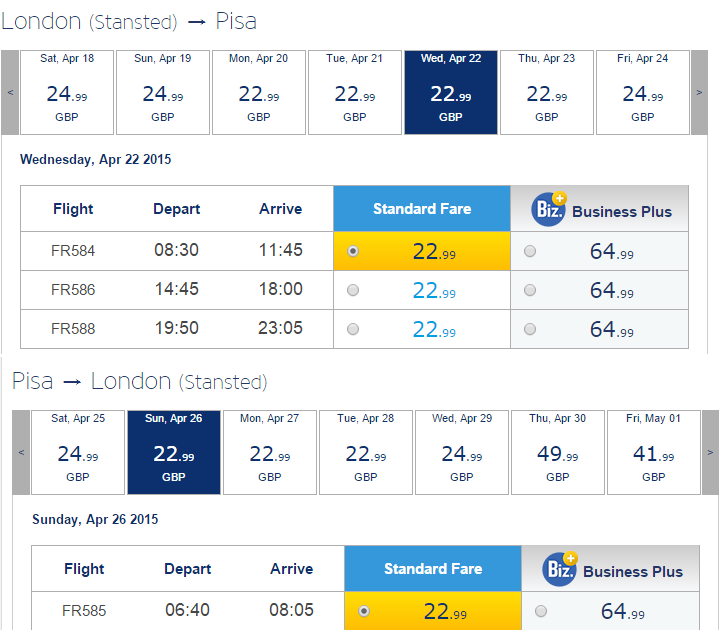Viewport: 721px width, 631px height.
Task: Click Business Plus header in return table
Action: (632, 572)
